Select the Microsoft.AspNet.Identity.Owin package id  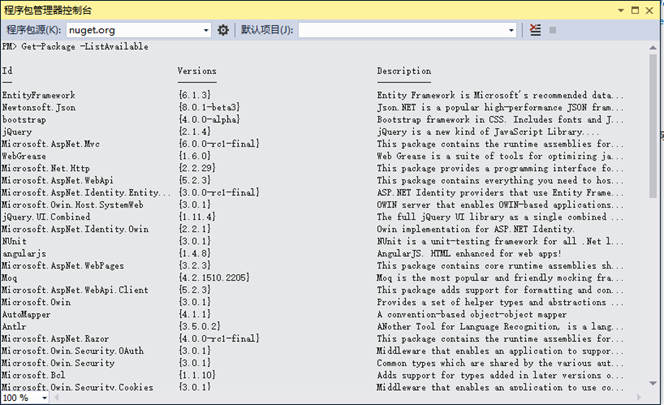pos(75,229)
